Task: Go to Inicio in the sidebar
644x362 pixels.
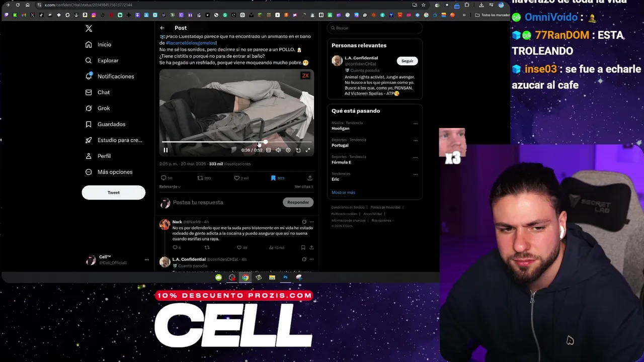Action: click(99, 45)
